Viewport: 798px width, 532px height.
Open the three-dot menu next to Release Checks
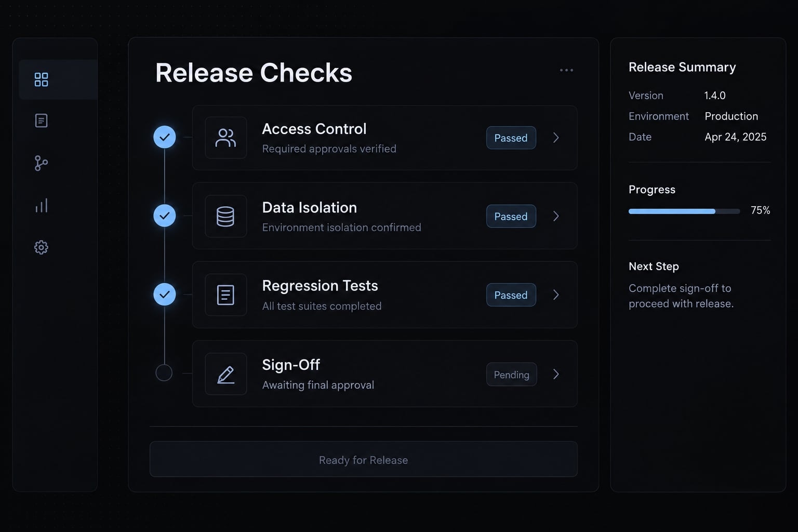pyautogui.click(x=566, y=70)
